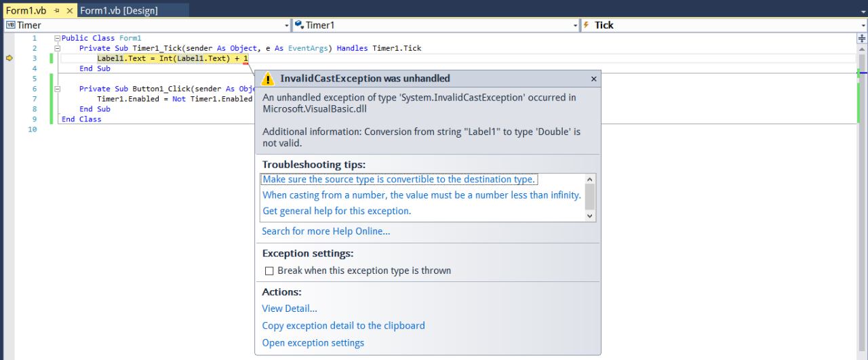
Task: Open View Detail... link
Action: (290, 308)
